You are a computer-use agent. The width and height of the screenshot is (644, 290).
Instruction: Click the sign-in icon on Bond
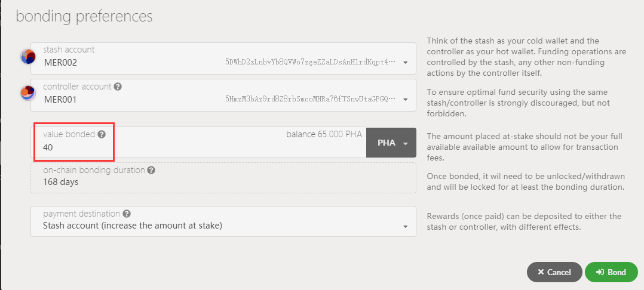600,272
